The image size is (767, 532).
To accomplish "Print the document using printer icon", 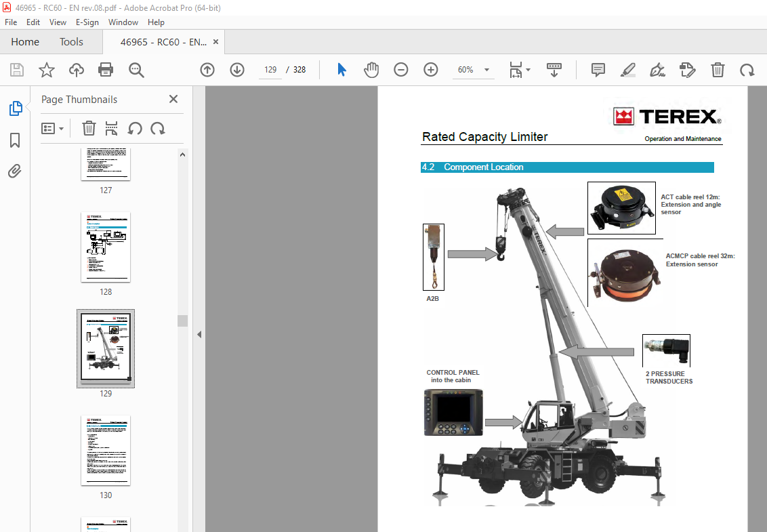I will (106, 70).
